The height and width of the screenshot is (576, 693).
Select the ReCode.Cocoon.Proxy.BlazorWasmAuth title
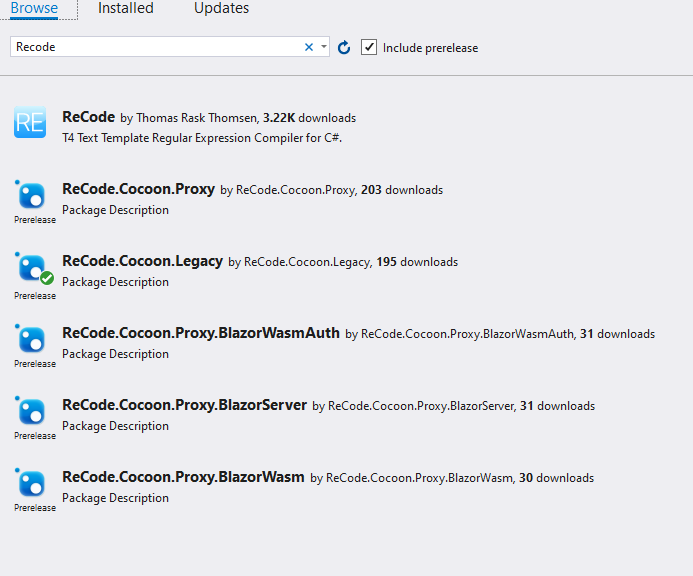(201, 333)
